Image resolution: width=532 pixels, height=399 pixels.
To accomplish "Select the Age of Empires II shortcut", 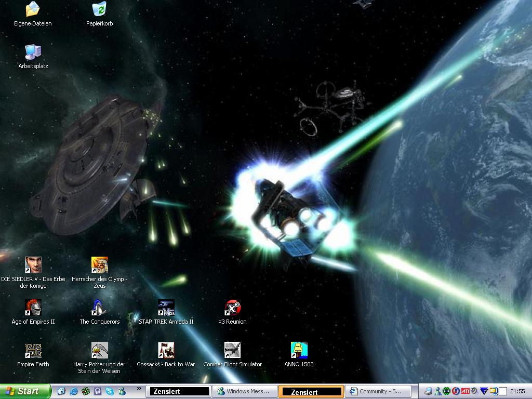I will pos(33,308).
